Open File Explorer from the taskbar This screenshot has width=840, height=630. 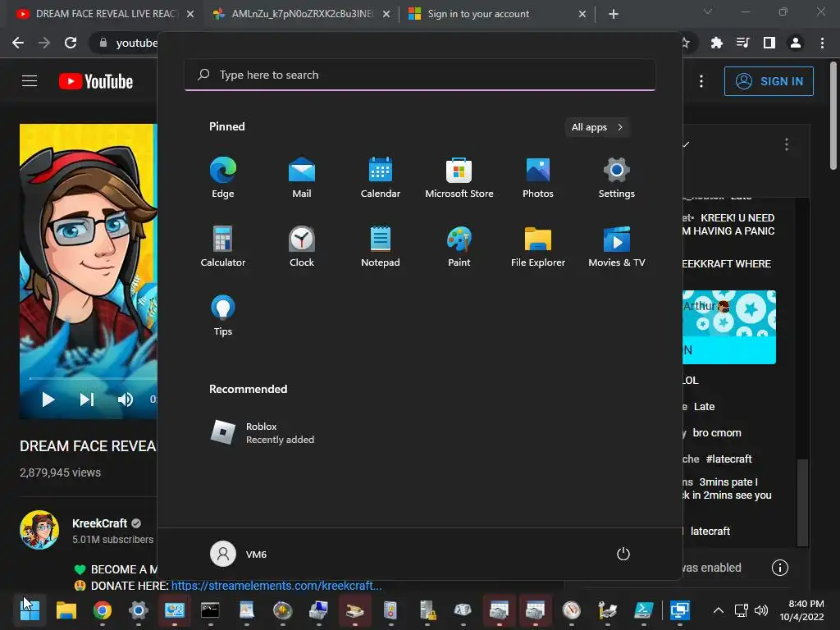click(x=66, y=609)
